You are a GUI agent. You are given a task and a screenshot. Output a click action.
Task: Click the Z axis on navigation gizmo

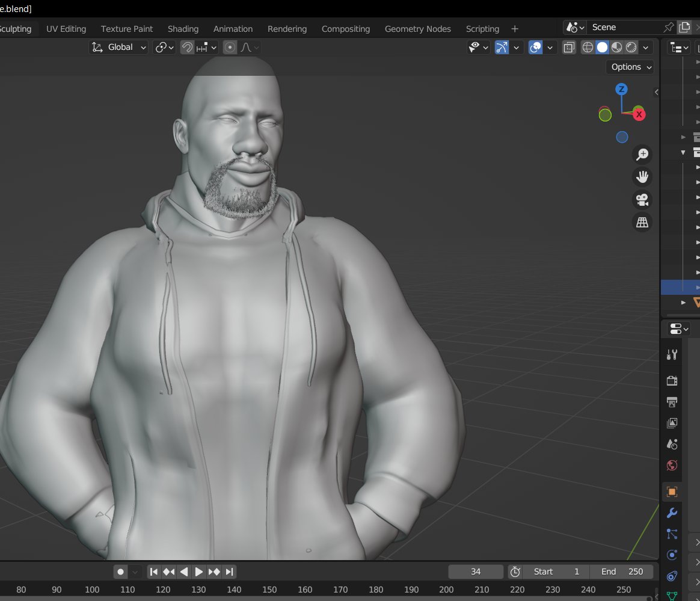pyautogui.click(x=621, y=89)
